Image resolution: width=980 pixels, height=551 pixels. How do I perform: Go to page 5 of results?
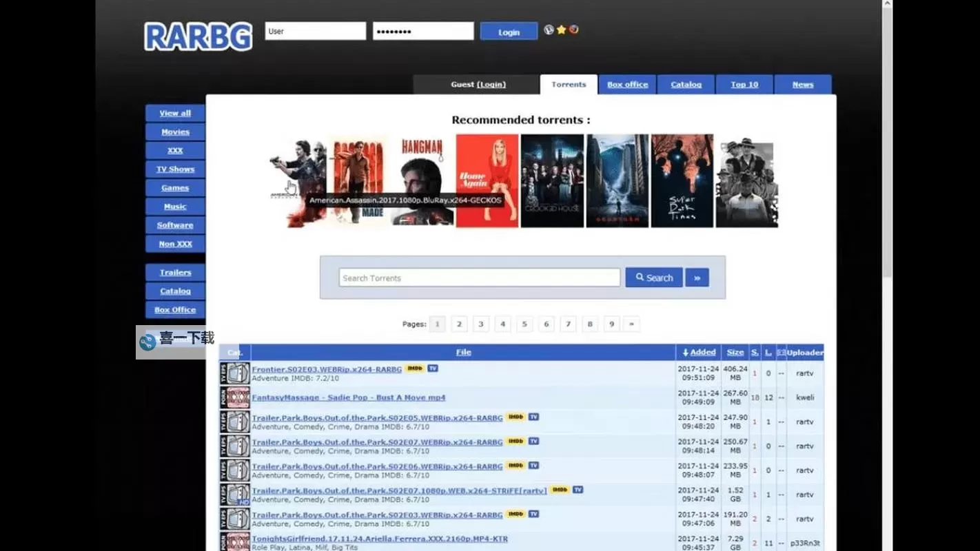pos(524,324)
